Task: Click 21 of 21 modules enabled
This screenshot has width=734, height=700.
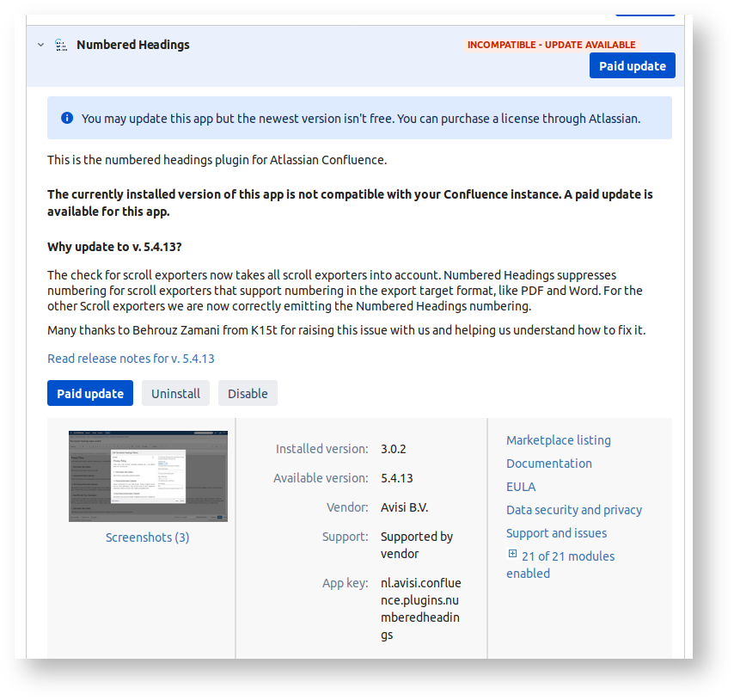Action: point(567,556)
